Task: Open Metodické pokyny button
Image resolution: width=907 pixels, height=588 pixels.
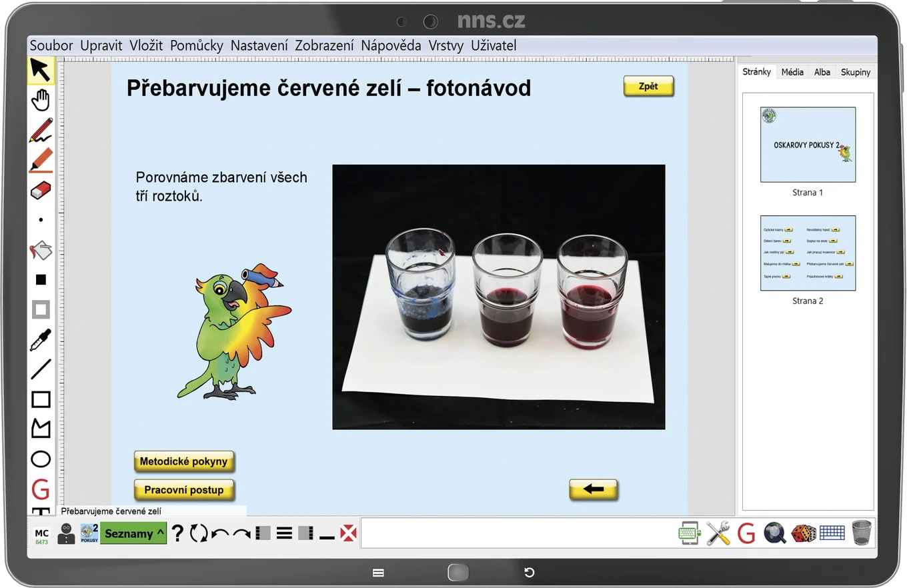Action: [x=183, y=461]
